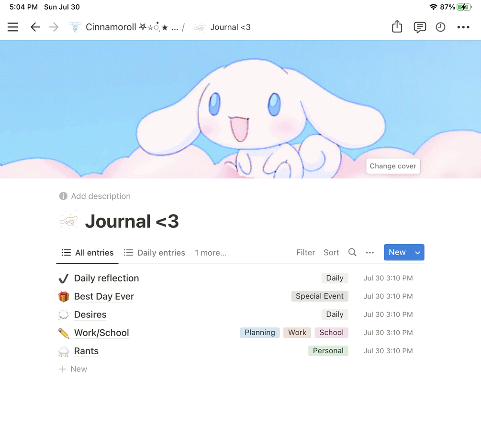481x448 pixels.
Task: Click the date on Work/School row
Action: click(x=388, y=333)
